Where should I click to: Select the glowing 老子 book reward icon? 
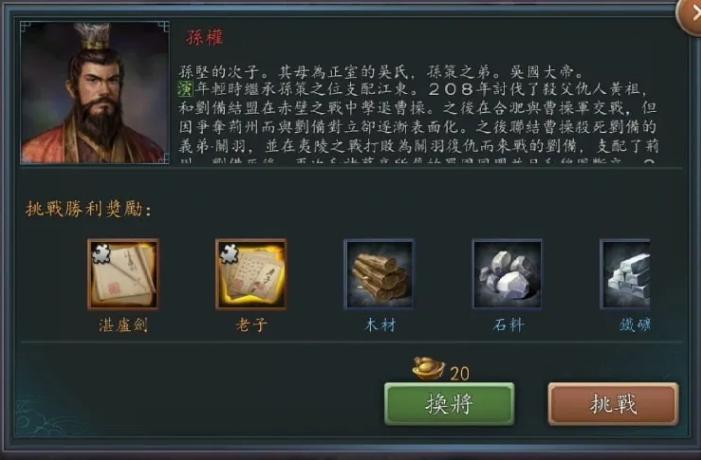click(251, 274)
